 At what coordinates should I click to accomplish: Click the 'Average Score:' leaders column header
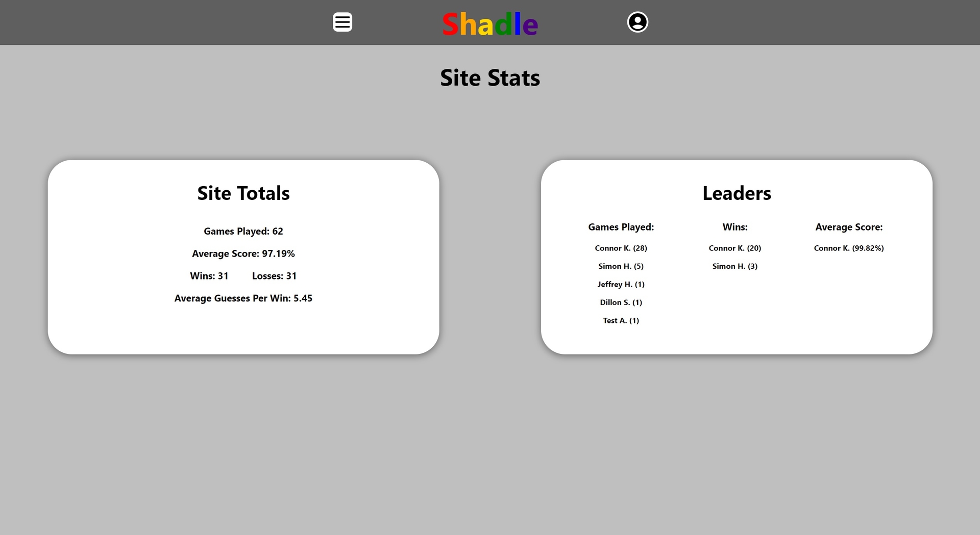click(x=849, y=227)
